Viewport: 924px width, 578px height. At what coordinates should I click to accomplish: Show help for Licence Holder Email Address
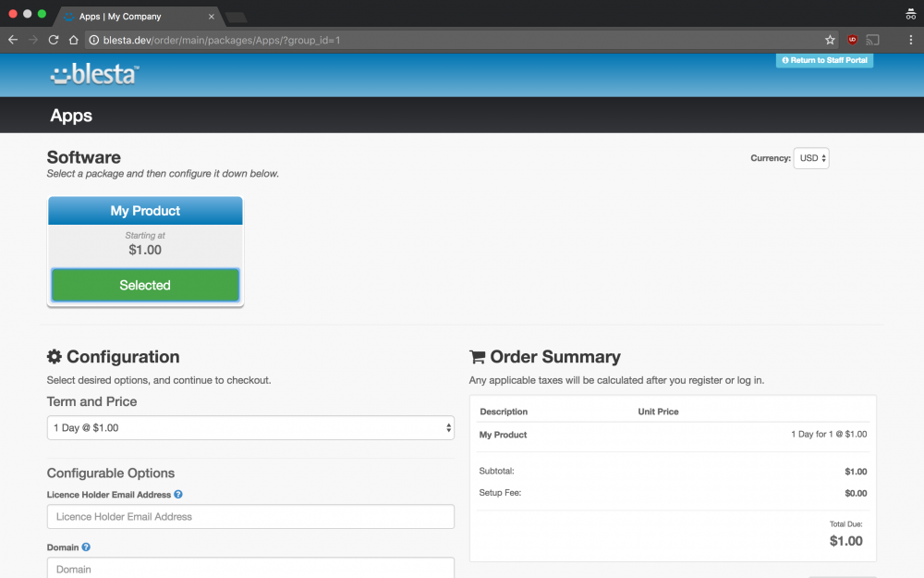pos(178,494)
